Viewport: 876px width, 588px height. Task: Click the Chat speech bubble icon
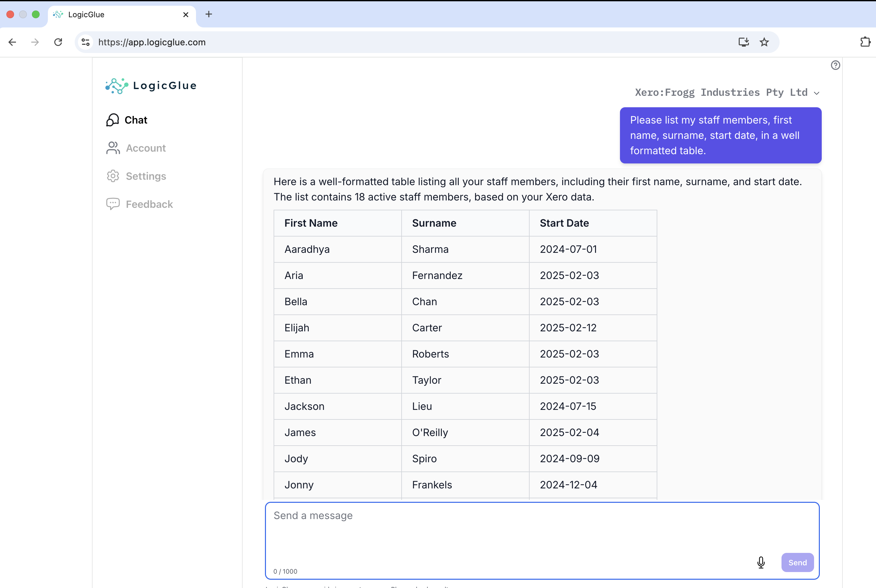pos(112,120)
